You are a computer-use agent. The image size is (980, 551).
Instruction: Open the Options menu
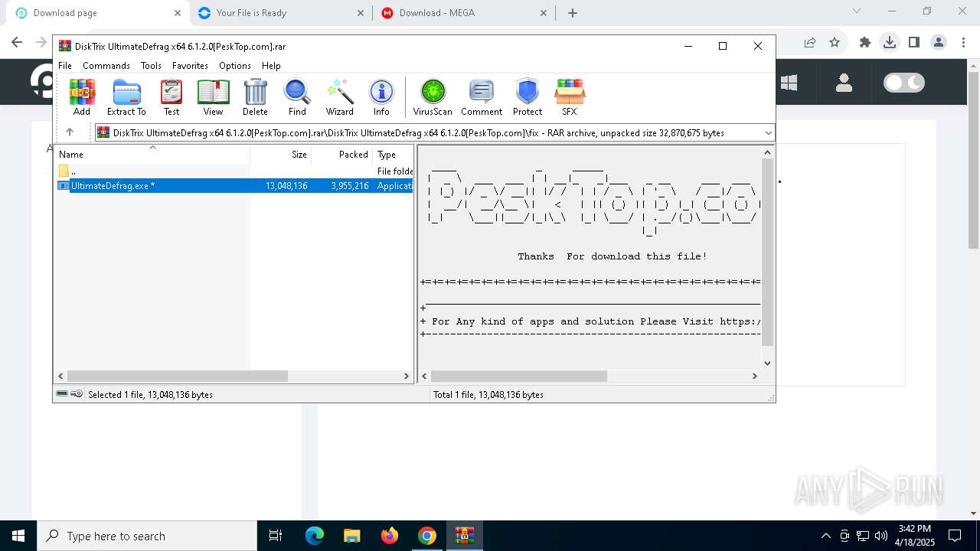pyautogui.click(x=235, y=66)
